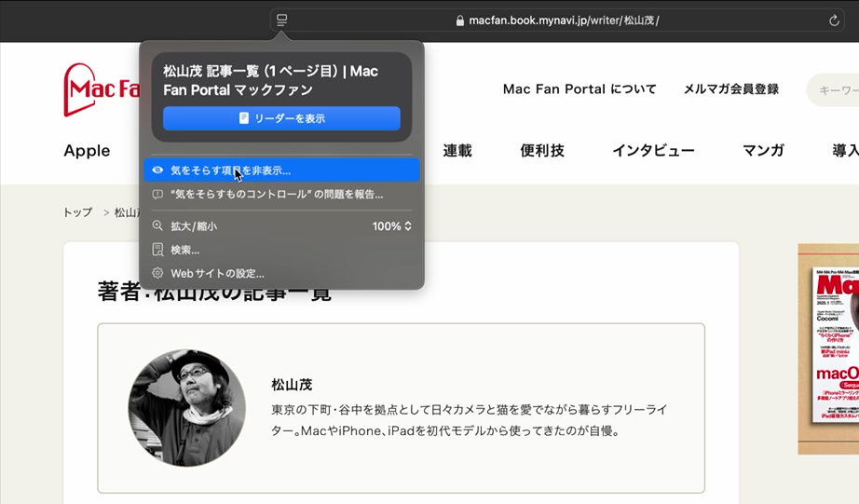The width and height of the screenshot is (859, 504).
Task: Click the 松山茂 author name heading
Action: pos(292,385)
